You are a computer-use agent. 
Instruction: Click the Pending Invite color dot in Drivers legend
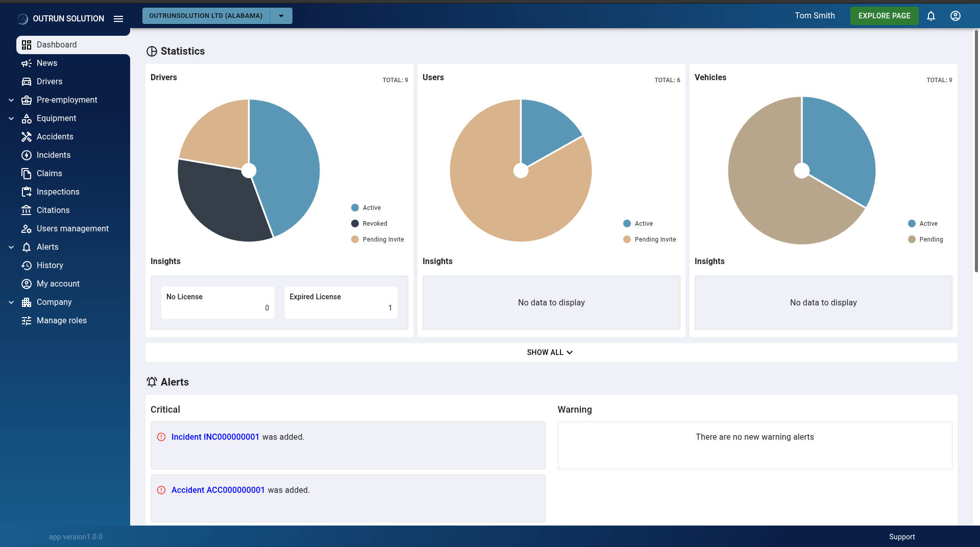[355, 240]
